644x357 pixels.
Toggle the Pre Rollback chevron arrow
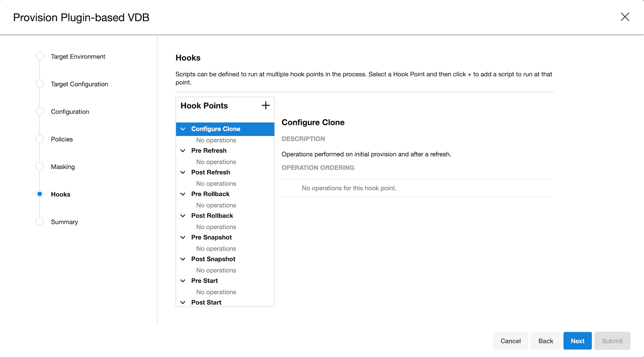pos(183,194)
